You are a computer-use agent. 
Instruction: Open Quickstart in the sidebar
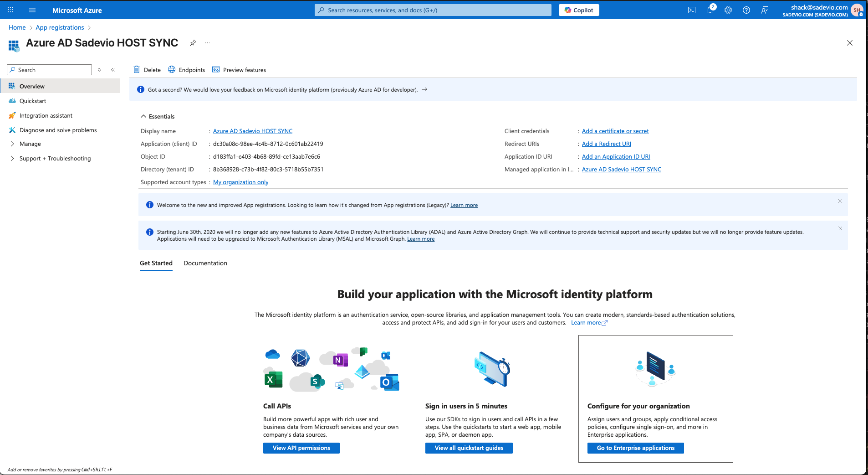[x=33, y=101]
